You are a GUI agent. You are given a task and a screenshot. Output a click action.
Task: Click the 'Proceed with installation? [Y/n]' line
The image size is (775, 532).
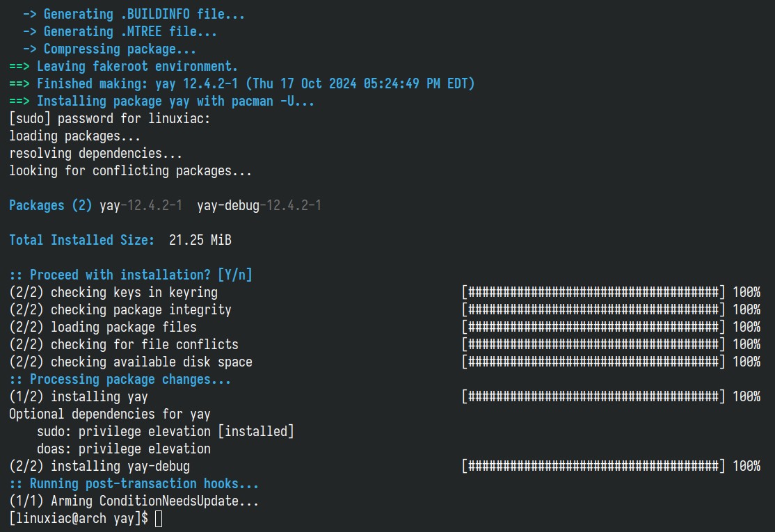[131, 275]
